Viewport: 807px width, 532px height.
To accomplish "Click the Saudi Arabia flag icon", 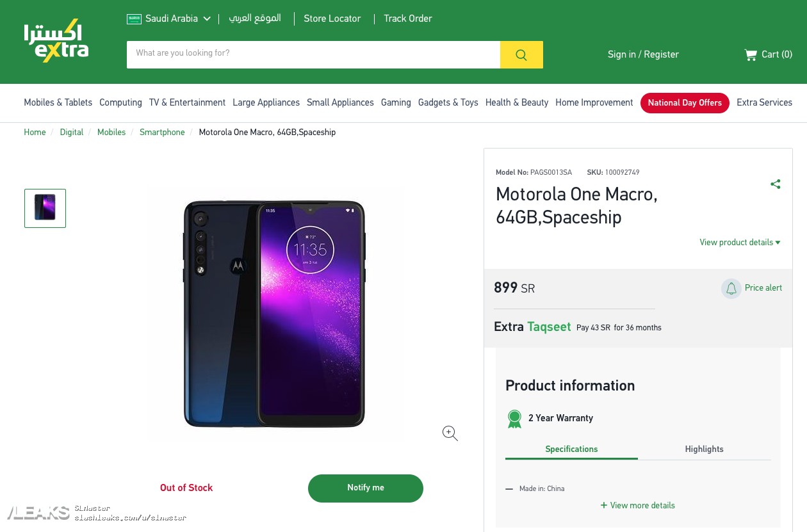I will pos(134,19).
